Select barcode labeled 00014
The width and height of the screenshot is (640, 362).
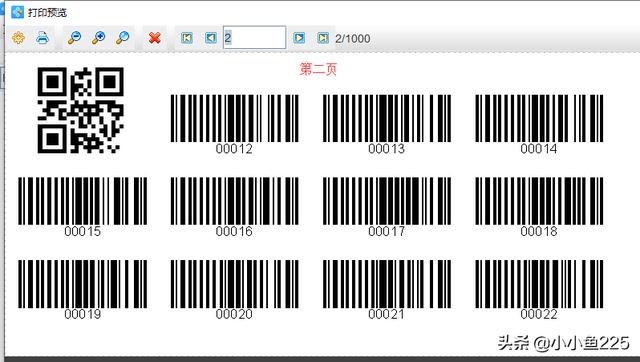tap(539, 124)
